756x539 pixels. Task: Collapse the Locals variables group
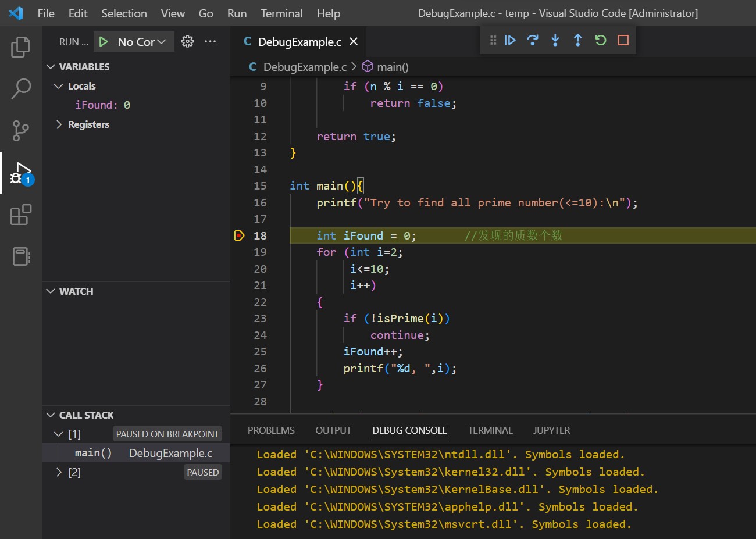click(x=58, y=86)
